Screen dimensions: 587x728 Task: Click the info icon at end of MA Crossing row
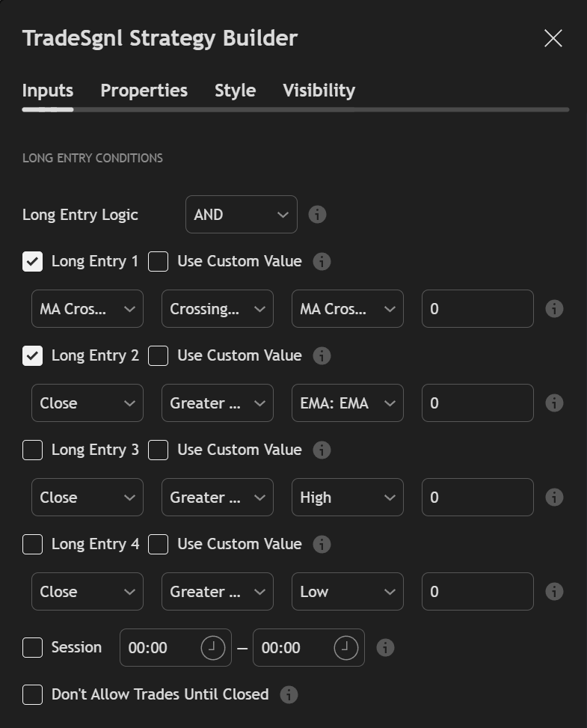[554, 308]
